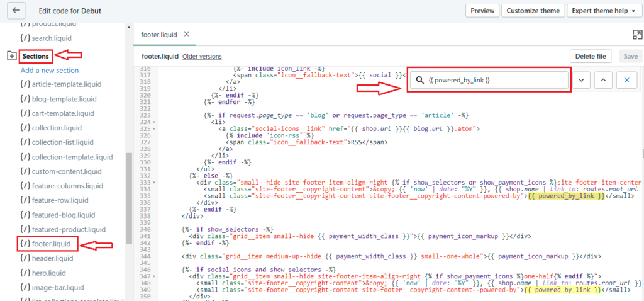Go back using the arrow button
The height and width of the screenshot is (301, 644).
point(16,10)
